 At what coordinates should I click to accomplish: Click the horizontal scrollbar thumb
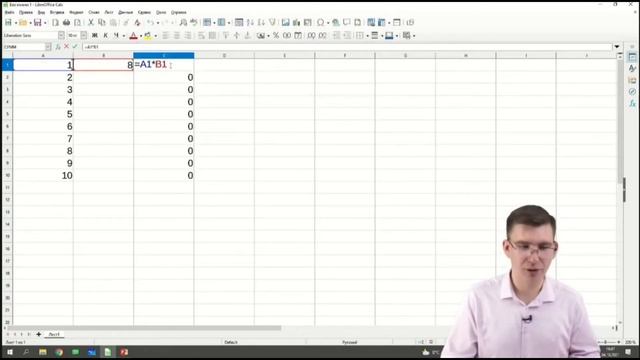(144, 328)
